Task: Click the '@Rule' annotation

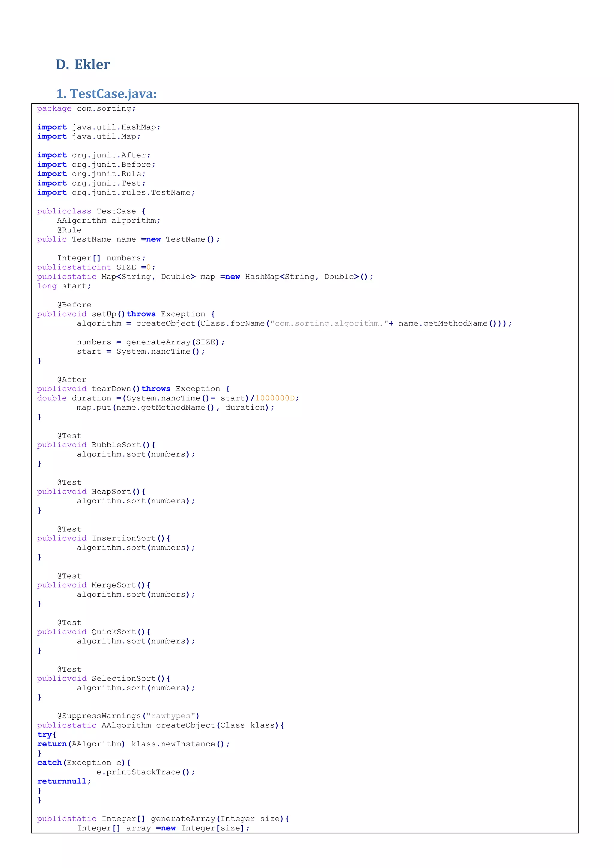Action: click(69, 230)
